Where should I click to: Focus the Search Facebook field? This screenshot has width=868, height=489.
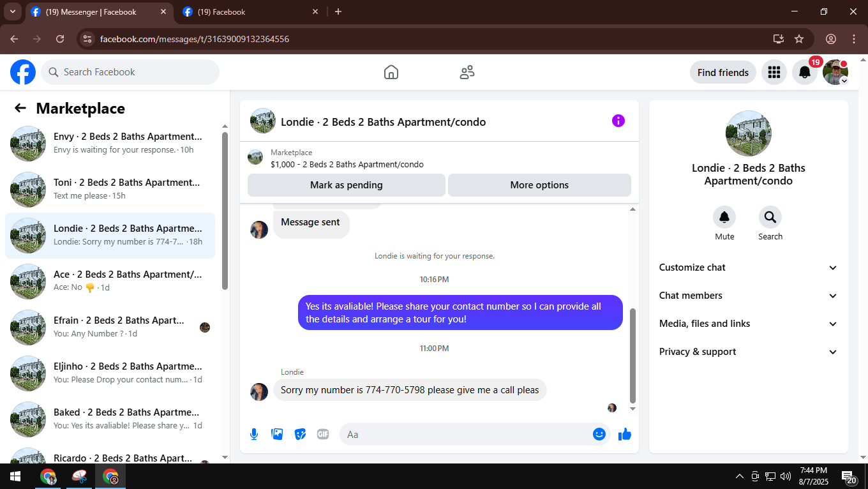click(130, 72)
